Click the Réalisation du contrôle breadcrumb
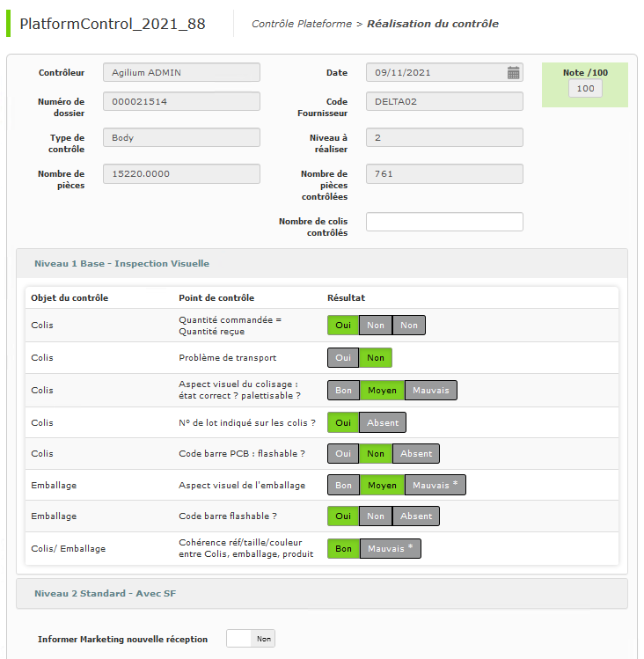 (433, 24)
